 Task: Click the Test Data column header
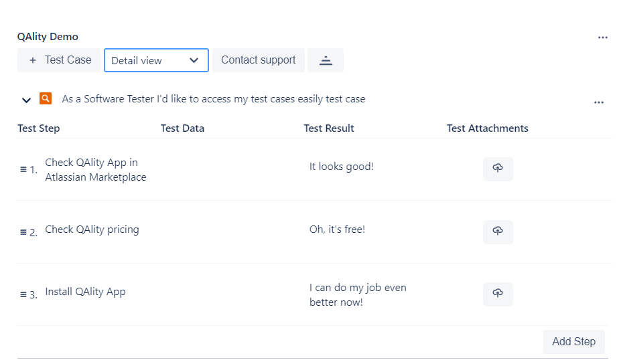pos(182,128)
